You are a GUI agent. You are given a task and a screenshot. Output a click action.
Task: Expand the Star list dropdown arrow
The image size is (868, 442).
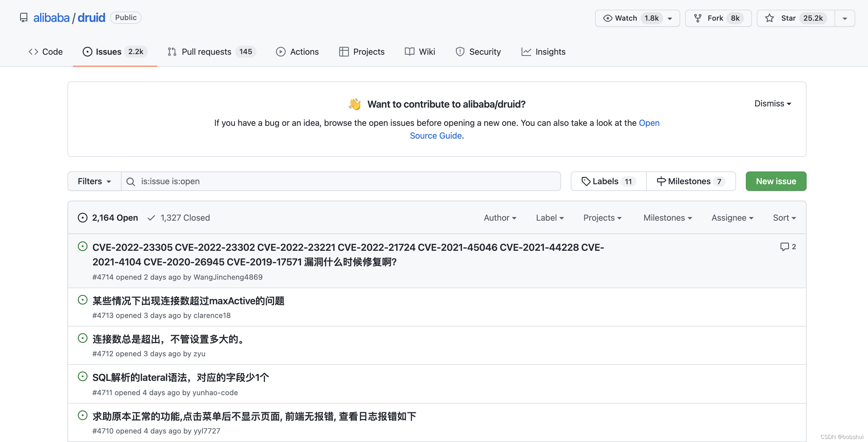tap(844, 19)
